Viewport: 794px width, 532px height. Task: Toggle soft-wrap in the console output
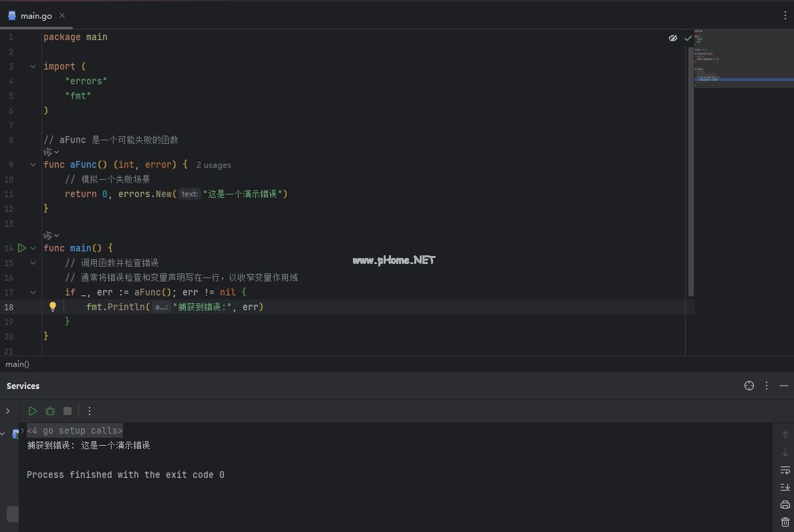[785, 471]
